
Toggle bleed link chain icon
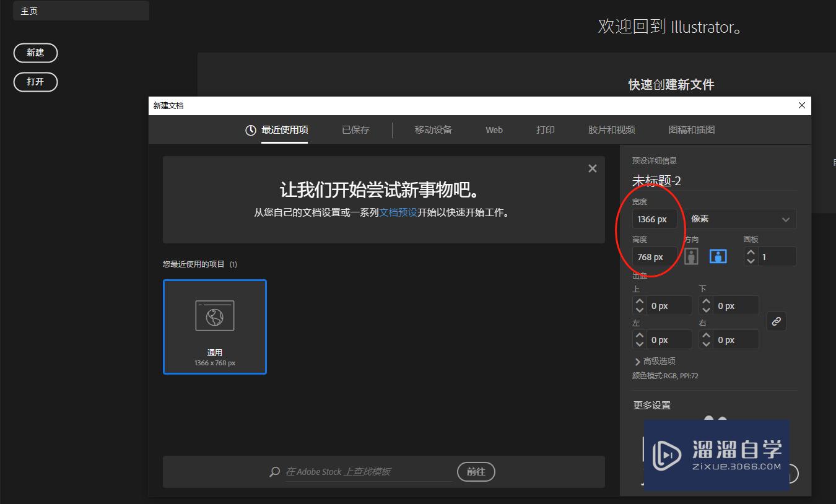click(777, 321)
